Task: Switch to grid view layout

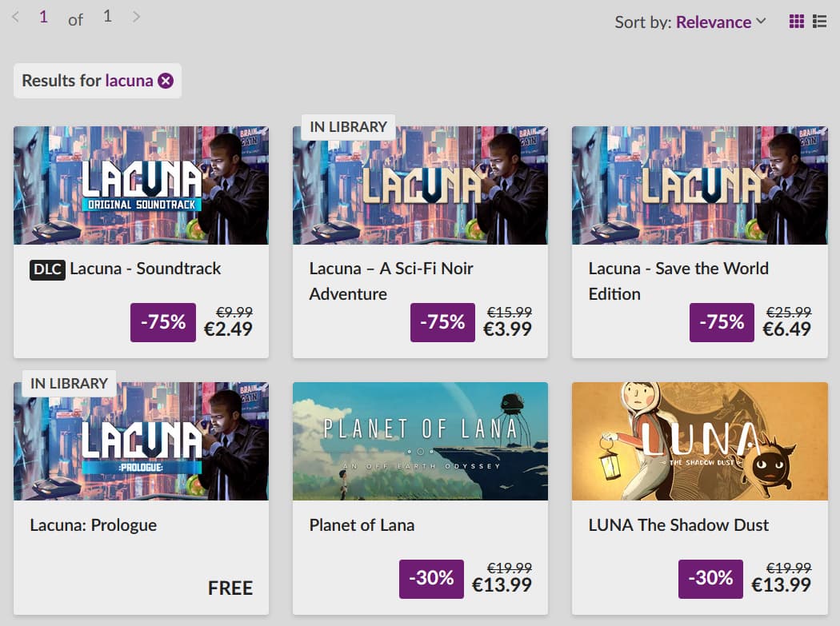Action: [x=797, y=22]
